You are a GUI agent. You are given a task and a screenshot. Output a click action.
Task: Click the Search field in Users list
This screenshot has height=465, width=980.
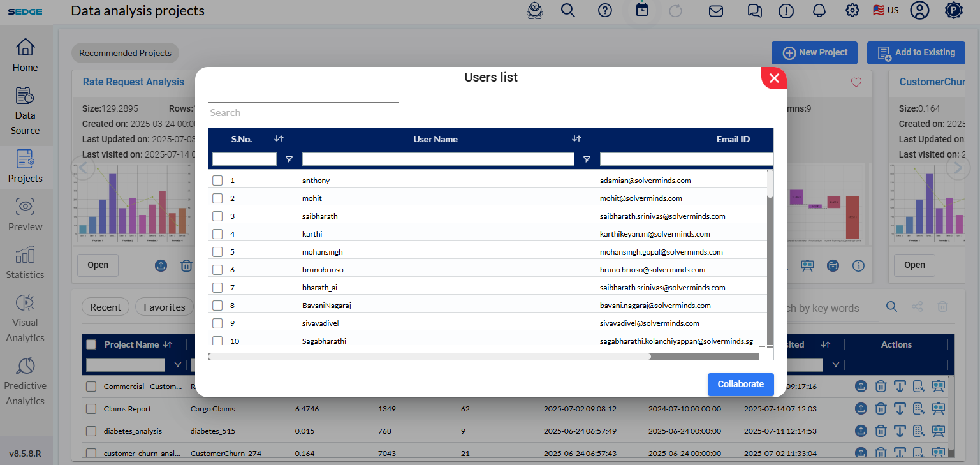(304, 112)
